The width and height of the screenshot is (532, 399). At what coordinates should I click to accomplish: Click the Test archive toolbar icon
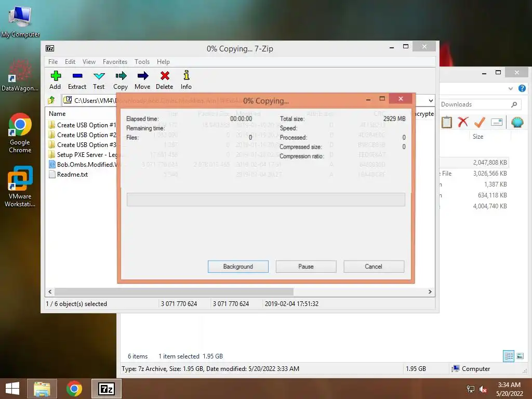[99, 80]
